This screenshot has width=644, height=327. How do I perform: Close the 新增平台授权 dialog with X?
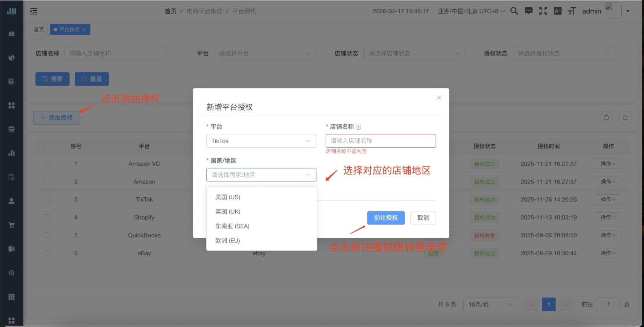pos(439,98)
